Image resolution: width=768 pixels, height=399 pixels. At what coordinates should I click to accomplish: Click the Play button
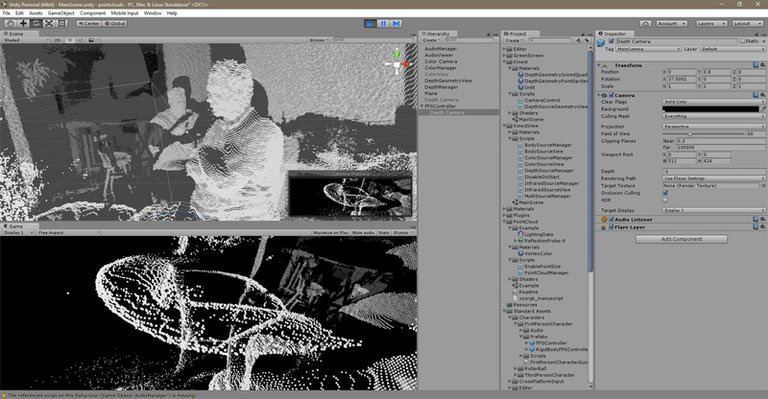click(x=370, y=23)
